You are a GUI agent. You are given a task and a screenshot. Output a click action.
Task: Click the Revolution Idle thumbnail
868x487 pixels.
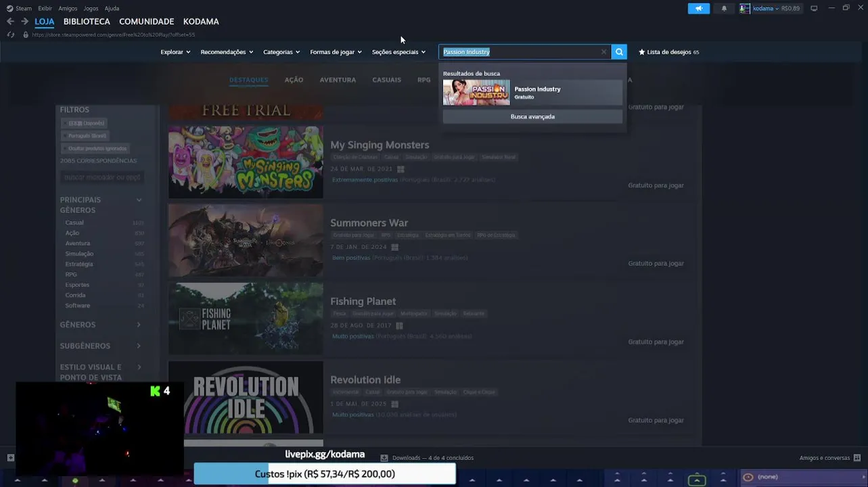[x=246, y=397]
